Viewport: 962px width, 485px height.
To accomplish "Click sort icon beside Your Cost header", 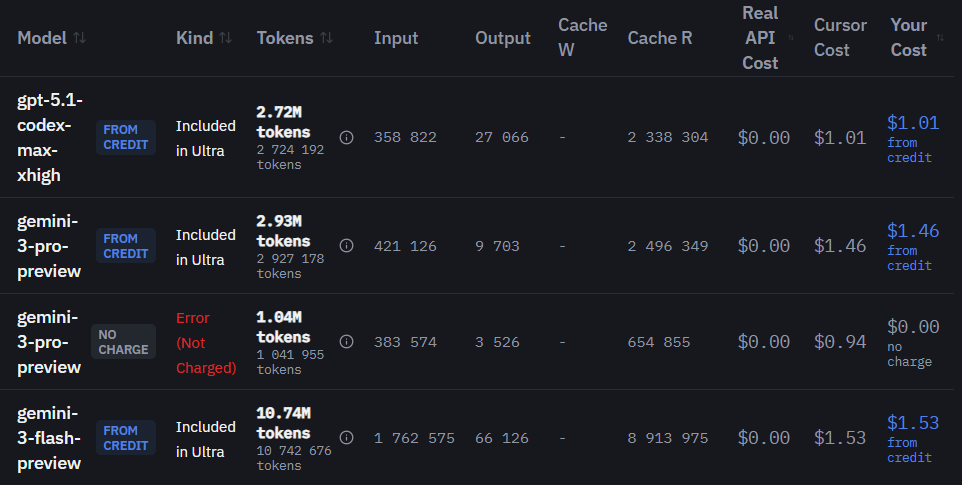I will [x=940, y=38].
